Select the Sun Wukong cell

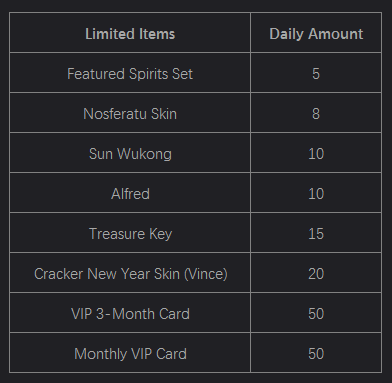click(130, 153)
